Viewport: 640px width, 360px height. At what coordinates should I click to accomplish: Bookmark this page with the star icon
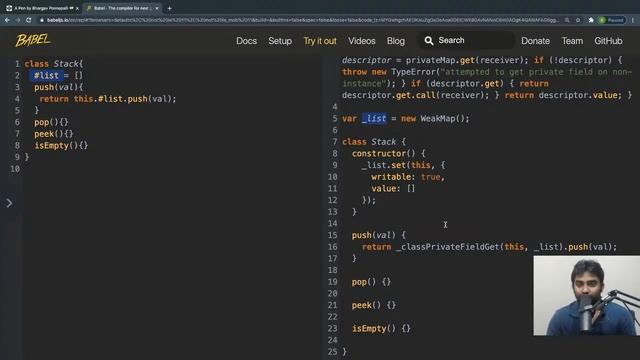pos(578,20)
